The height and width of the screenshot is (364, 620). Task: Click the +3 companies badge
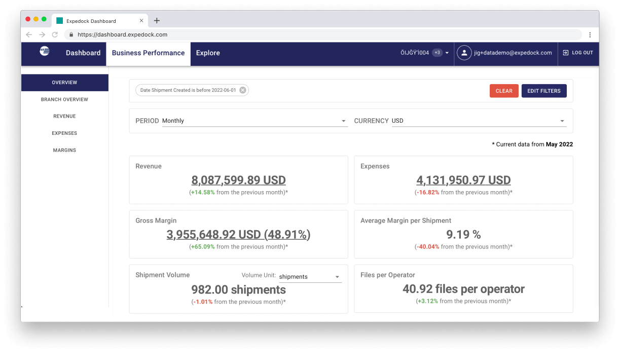[x=437, y=53]
